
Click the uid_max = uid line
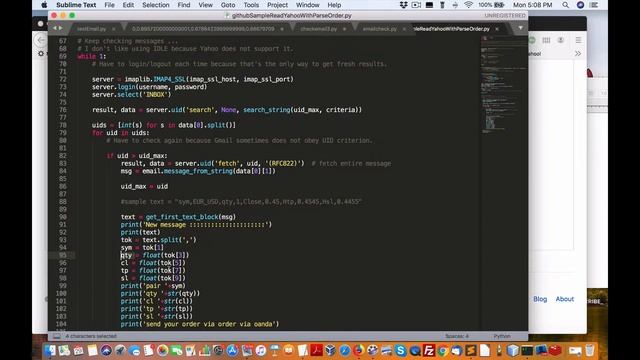click(144, 186)
